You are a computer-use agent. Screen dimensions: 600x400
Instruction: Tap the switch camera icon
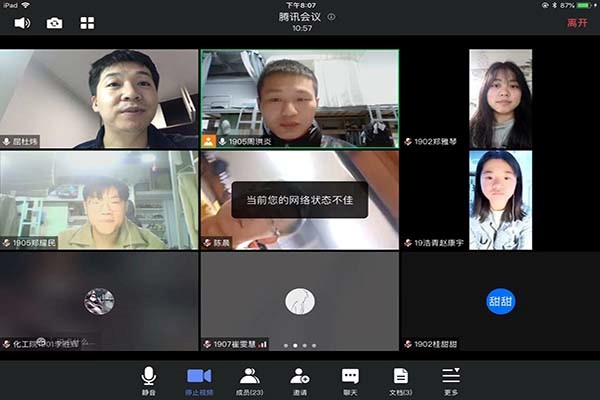pyautogui.click(x=54, y=22)
